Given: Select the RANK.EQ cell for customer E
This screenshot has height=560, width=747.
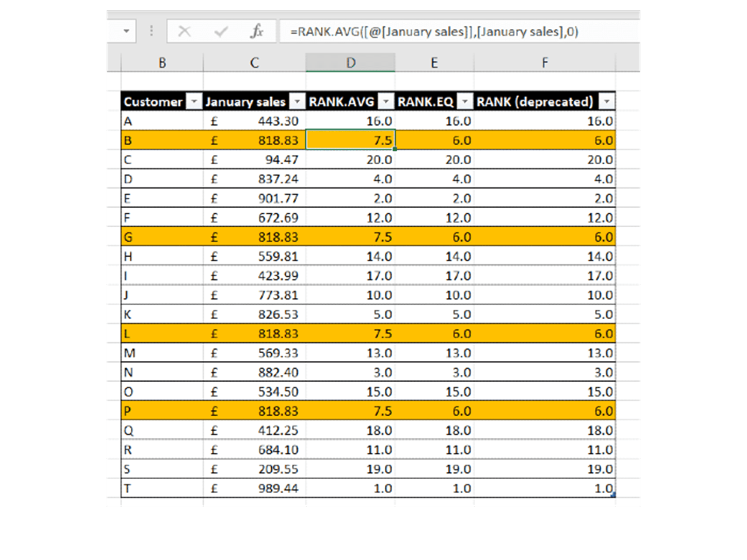Looking at the screenshot, I should (434, 198).
